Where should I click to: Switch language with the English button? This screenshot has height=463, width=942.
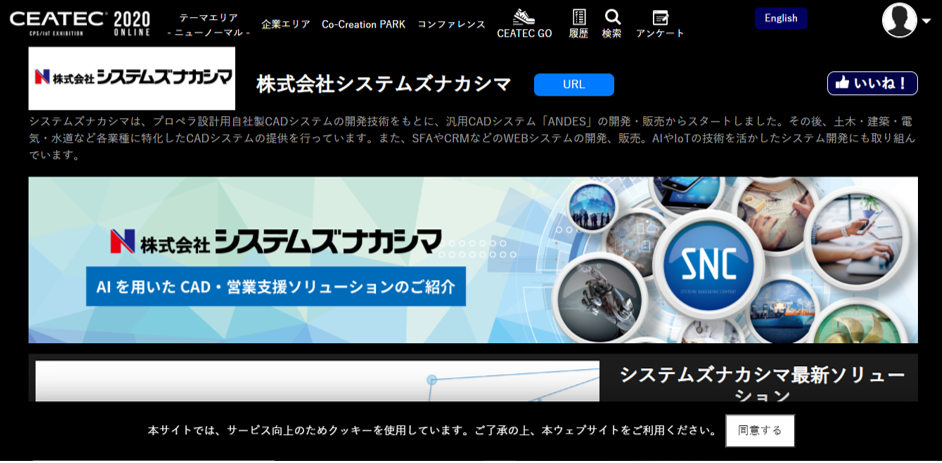coord(781,18)
